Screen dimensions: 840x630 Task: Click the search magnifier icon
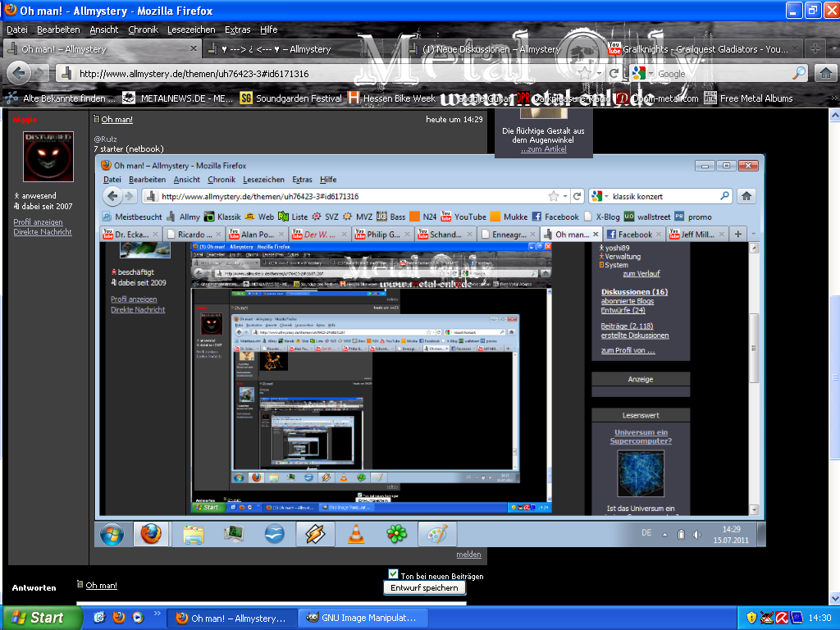tap(798, 73)
